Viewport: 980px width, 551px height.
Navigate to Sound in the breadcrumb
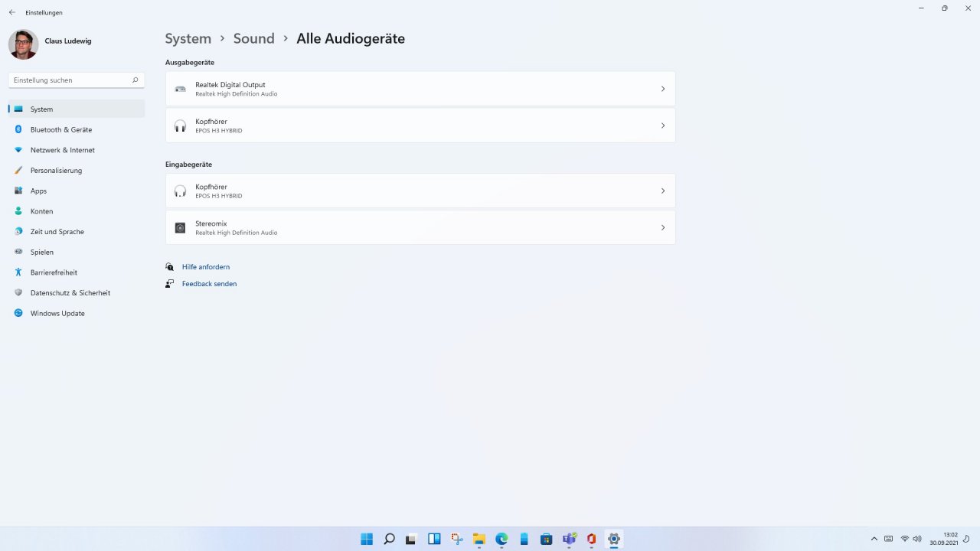point(253,38)
